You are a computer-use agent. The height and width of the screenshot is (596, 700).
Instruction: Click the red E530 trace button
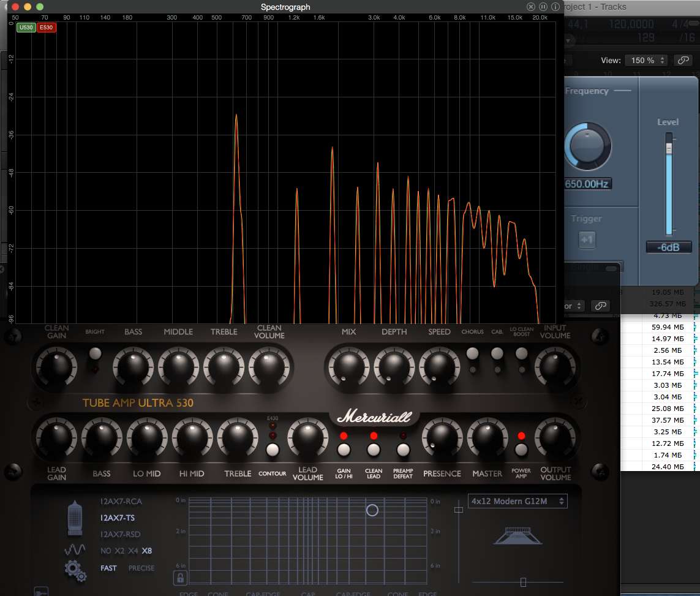pyautogui.click(x=47, y=28)
